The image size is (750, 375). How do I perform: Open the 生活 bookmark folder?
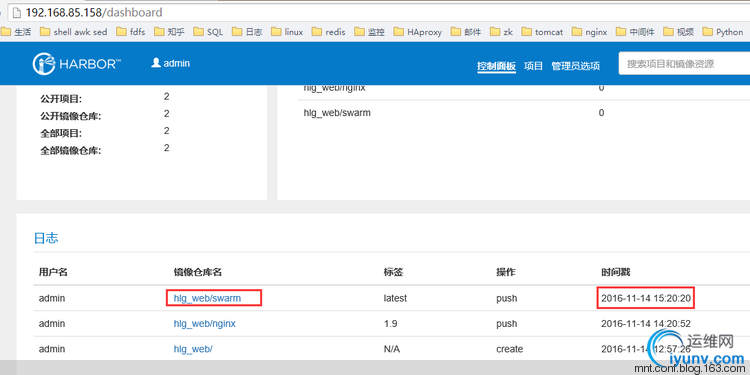[16, 32]
